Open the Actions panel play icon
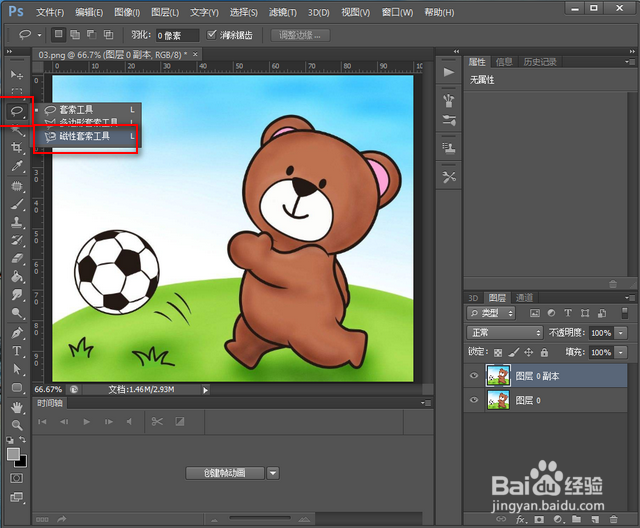The width and height of the screenshot is (640, 528). point(449,72)
